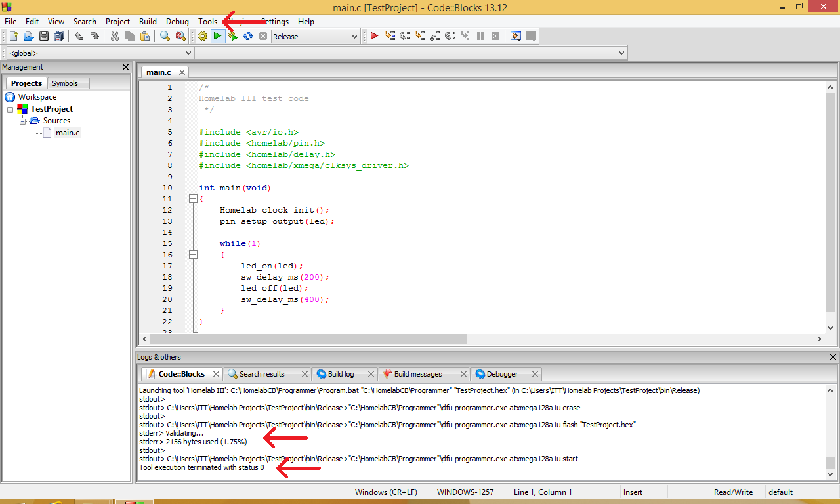Click the Save file floppy icon

(44, 37)
